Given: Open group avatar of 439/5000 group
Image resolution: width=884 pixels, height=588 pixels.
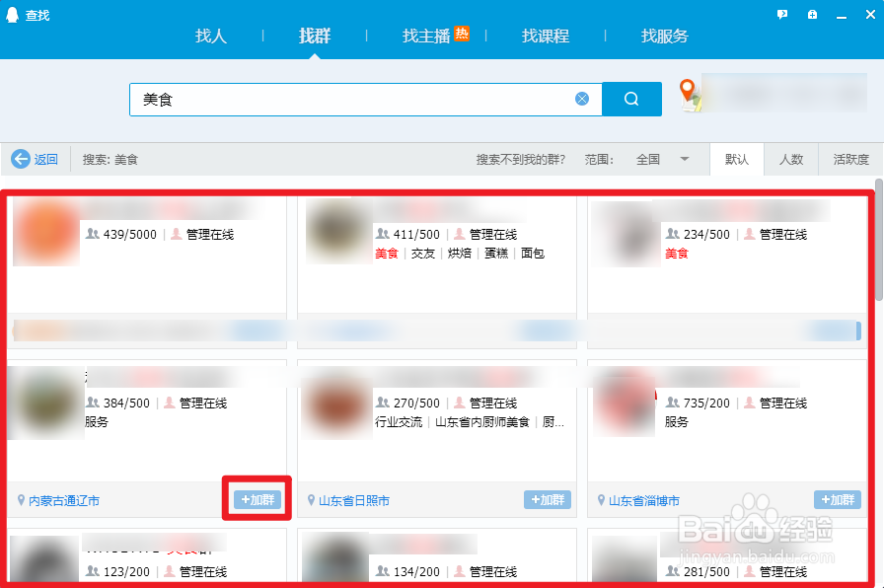Looking at the screenshot, I should (46, 232).
